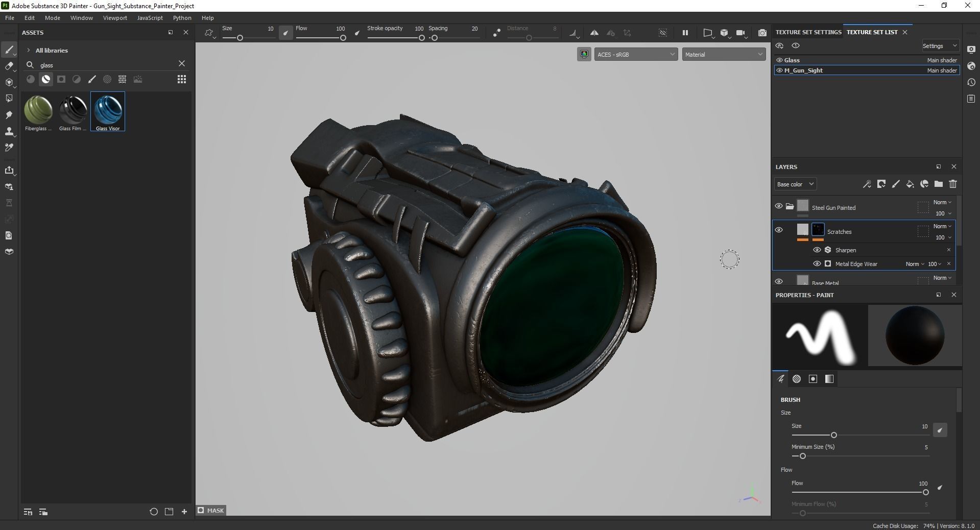The image size is (980, 530).
Task: Select the Material picker eyedropper tool
Action: [x=9, y=148]
